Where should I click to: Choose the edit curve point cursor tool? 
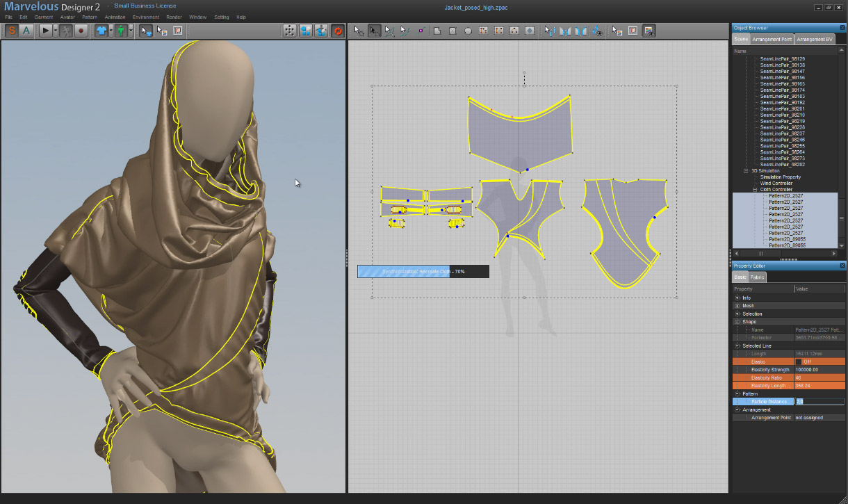pyautogui.click(x=405, y=31)
